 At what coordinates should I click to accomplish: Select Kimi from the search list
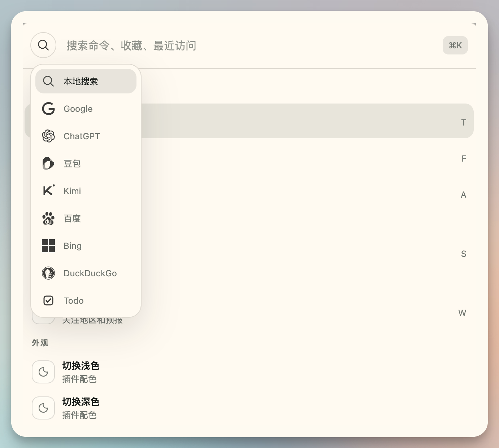point(86,191)
